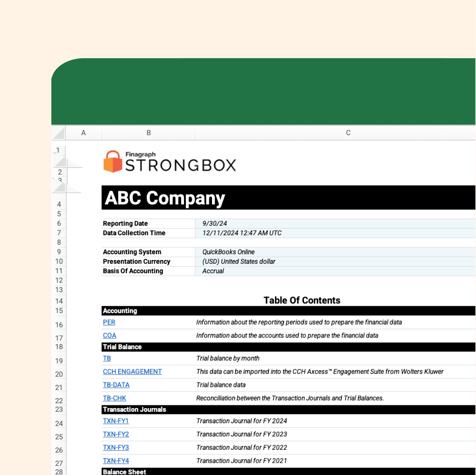The image size is (476, 475).
Task: Click 'Transaction Journal for FY 2024' text
Action: tap(242, 421)
